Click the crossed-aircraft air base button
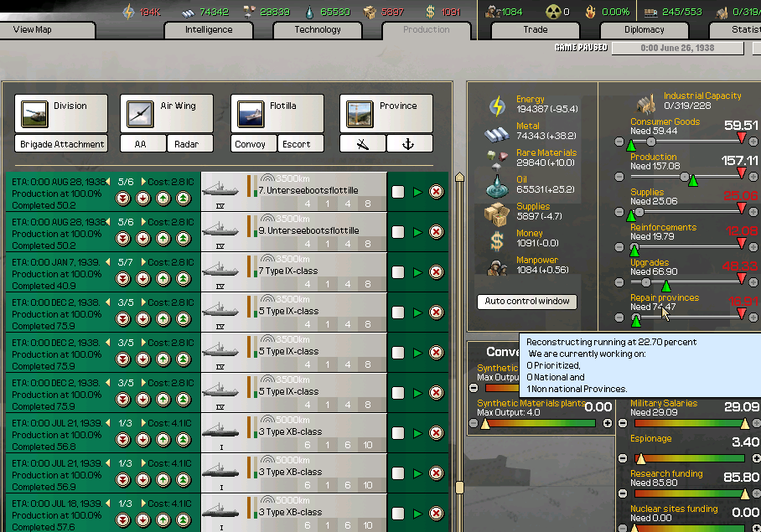The height and width of the screenshot is (532, 761). click(x=363, y=144)
